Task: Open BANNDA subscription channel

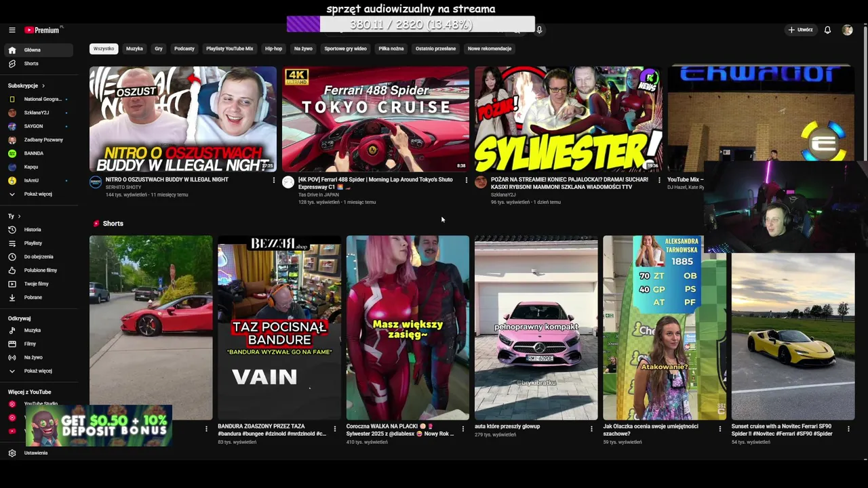Action: [x=39, y=153]
